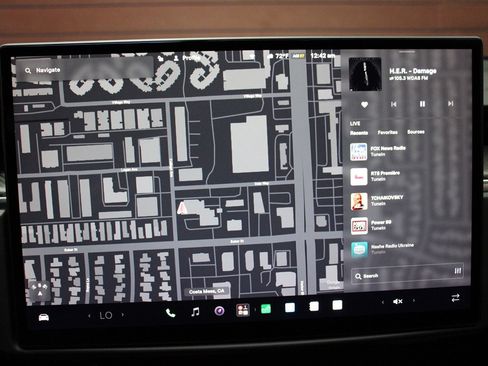Favorite the current song with heart icon

click(364, 105)
